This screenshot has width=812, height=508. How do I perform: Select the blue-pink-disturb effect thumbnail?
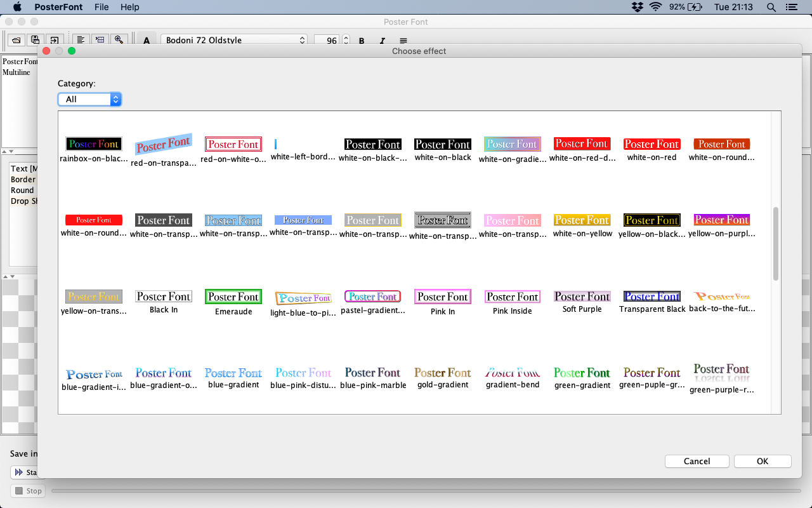303,373
